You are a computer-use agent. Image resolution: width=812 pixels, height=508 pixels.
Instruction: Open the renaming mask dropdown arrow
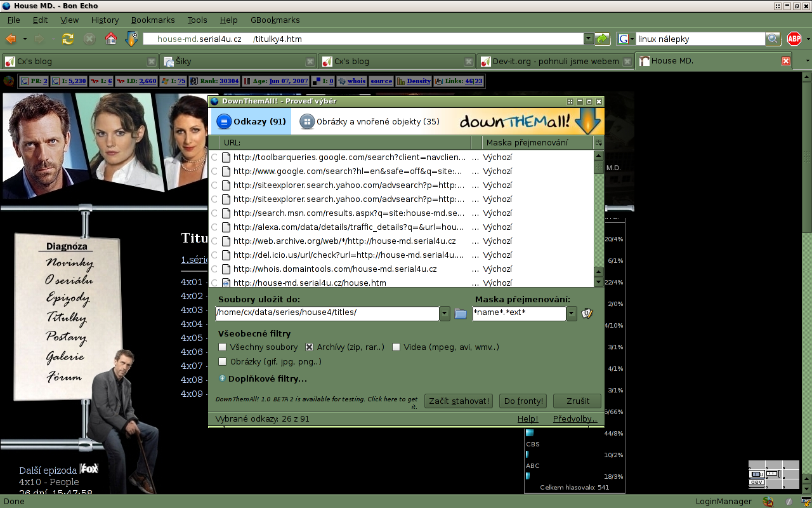coord(572,314)
